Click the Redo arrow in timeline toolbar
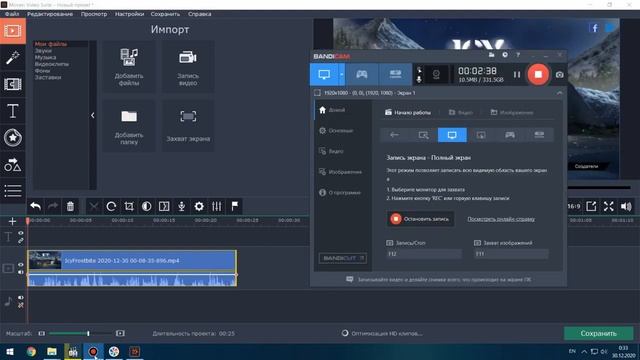 point(53,207)
